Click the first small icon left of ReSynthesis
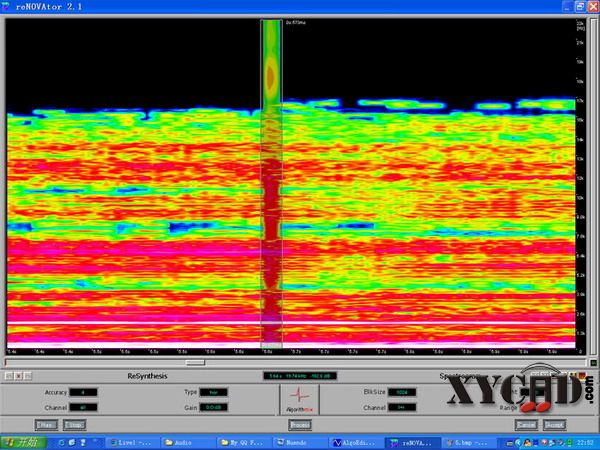 point(9,376)
